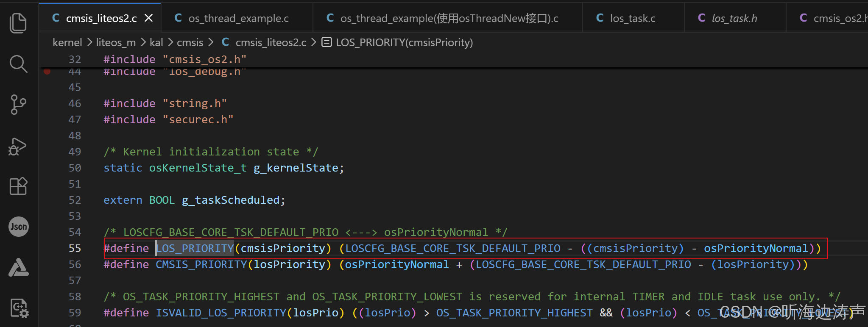Image resolution: width=868 pixels, height=327 pixels.
Task: Click the OS_TASK_PRIORITY_HIGHEST reserved comment line 58
Action: [472, 297]
